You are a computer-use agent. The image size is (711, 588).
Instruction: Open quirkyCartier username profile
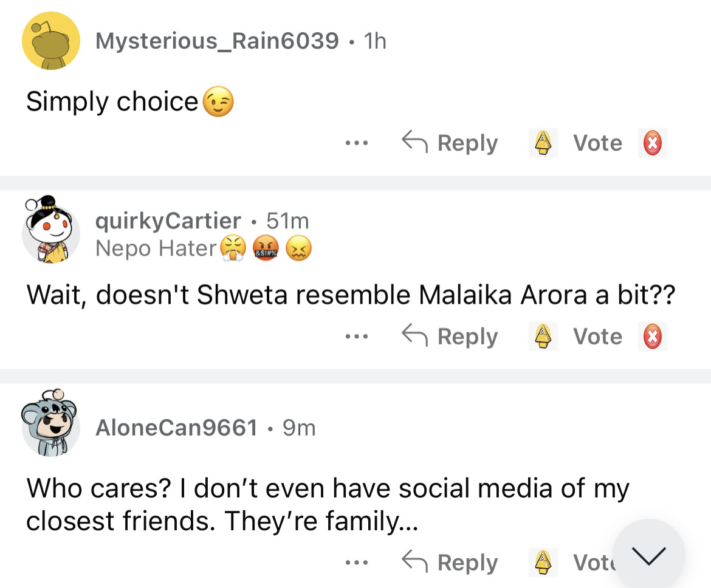tap(168, 220)
